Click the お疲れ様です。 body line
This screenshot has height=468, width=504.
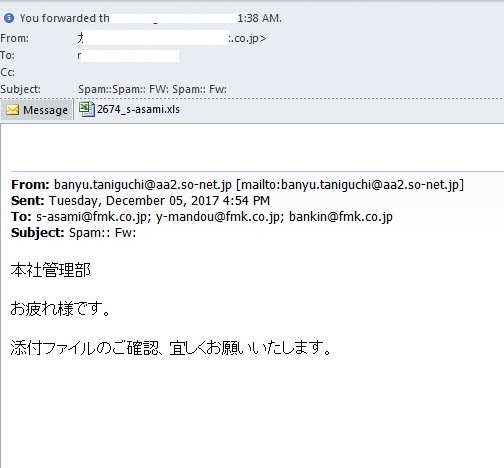click(60, 309)
